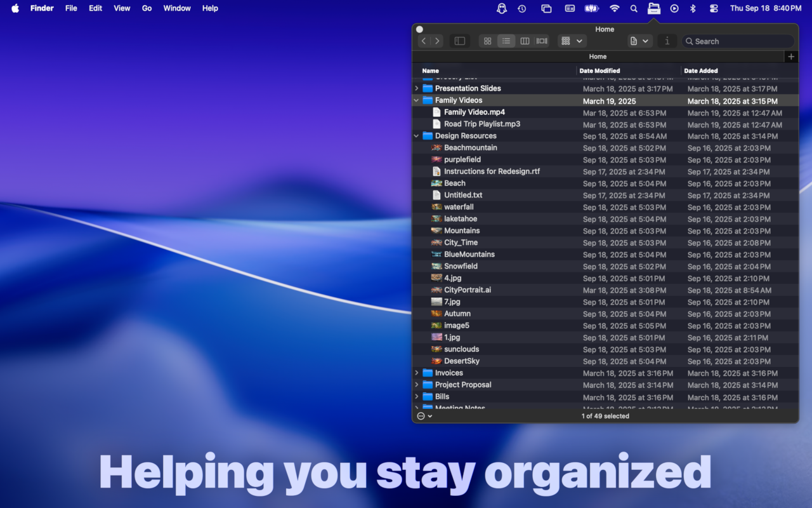Sort files by clicking Date Modified header

tap(599, 70)
